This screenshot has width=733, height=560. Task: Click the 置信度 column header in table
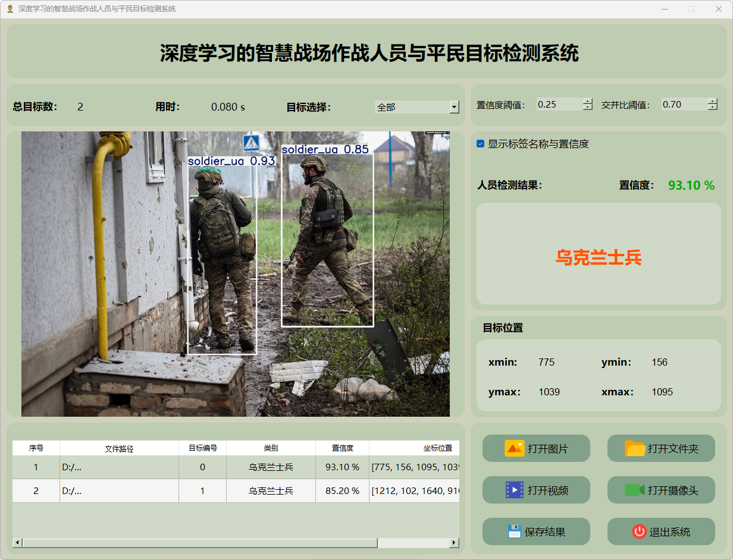click(342, 448)
